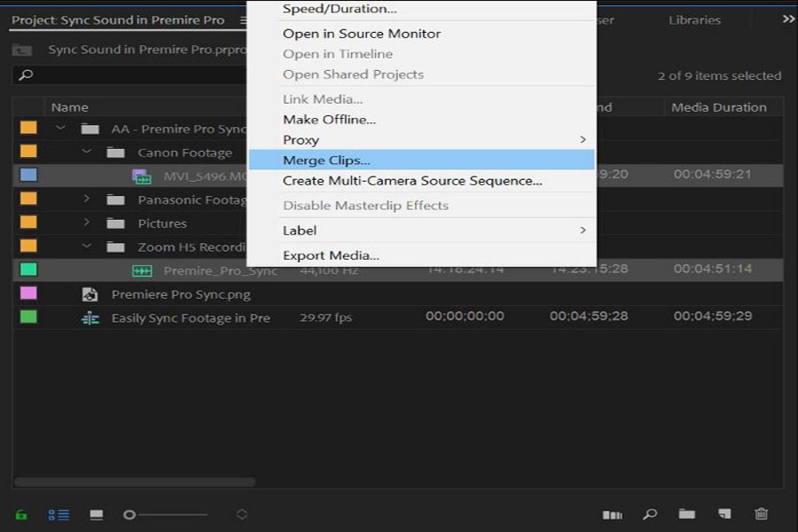Select the Premiere Pro Sync.png file name

pos(181,294)
